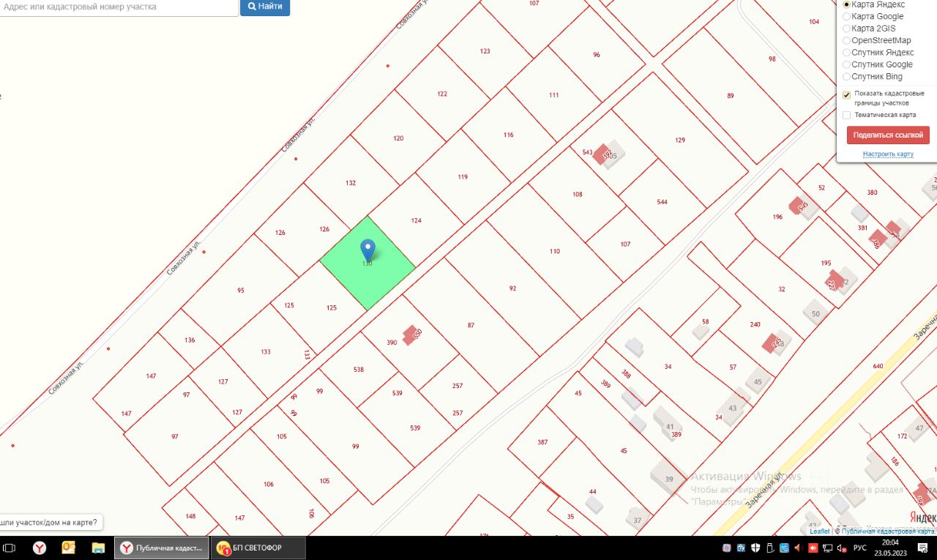The image size is (937, 560).
Task: Select parcel number 129
Action: [680, 140]
